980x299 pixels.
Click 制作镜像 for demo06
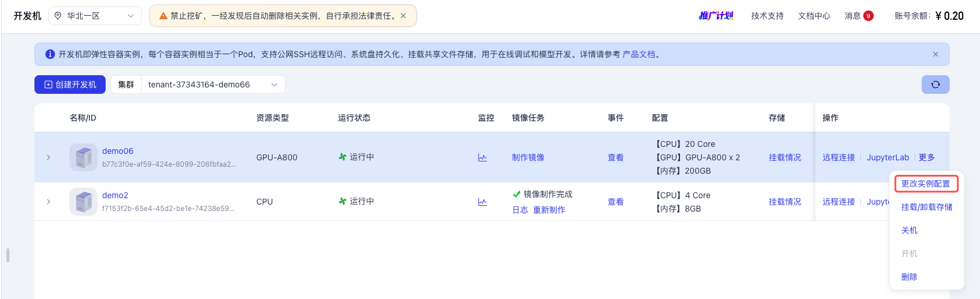(x=528, y=157)
